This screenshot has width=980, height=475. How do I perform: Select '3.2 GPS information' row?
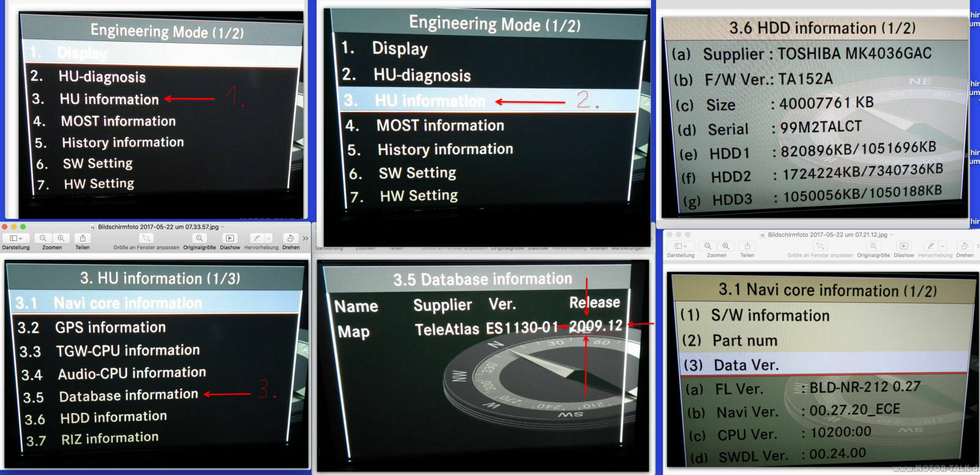pos(92,327)
